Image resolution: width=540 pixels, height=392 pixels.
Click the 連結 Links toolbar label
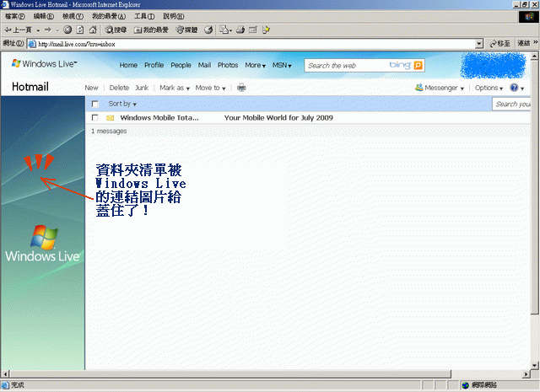[524, 43]
